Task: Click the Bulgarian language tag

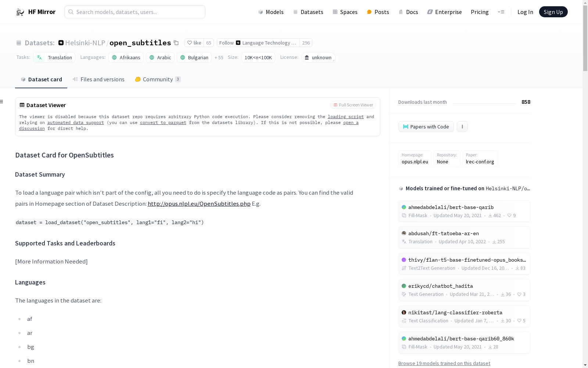Action: [x=194, y=57]
